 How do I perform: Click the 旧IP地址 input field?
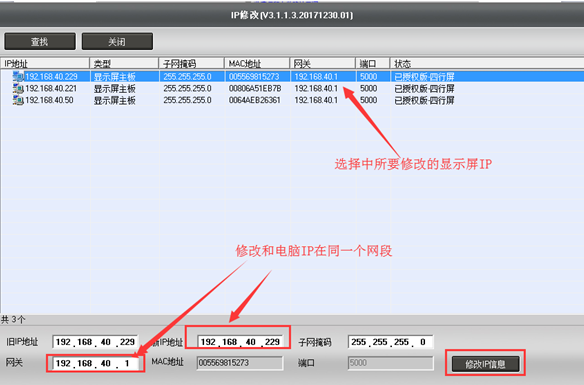point(95,342)
